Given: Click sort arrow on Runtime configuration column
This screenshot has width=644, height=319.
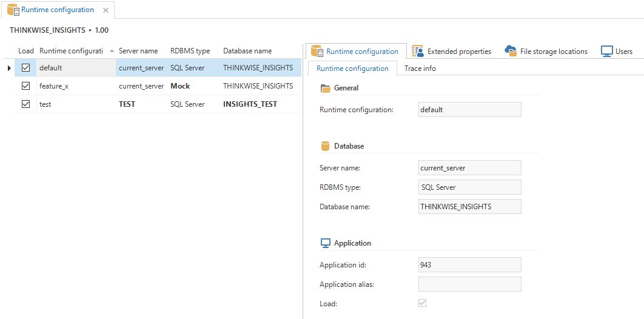Looking at the screenshot, I should click(x=112, y=51).
